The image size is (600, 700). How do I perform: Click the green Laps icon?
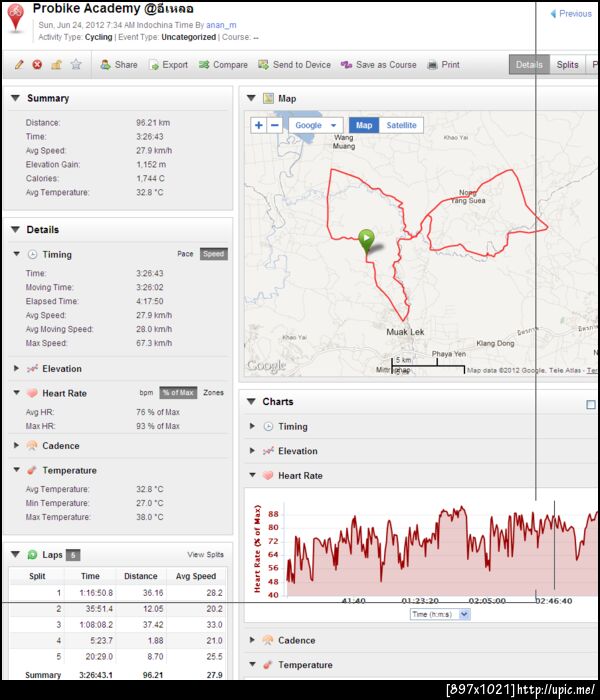coord(32,555)
